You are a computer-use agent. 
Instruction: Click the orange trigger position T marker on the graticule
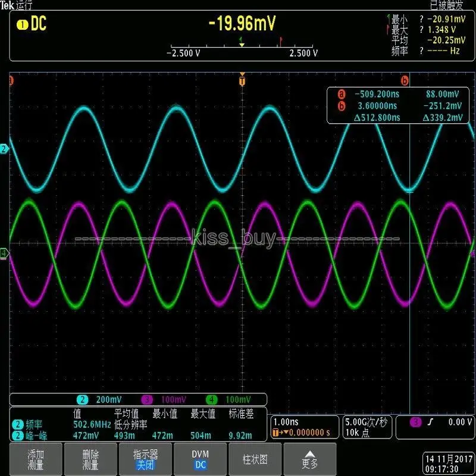click(242, 80)
